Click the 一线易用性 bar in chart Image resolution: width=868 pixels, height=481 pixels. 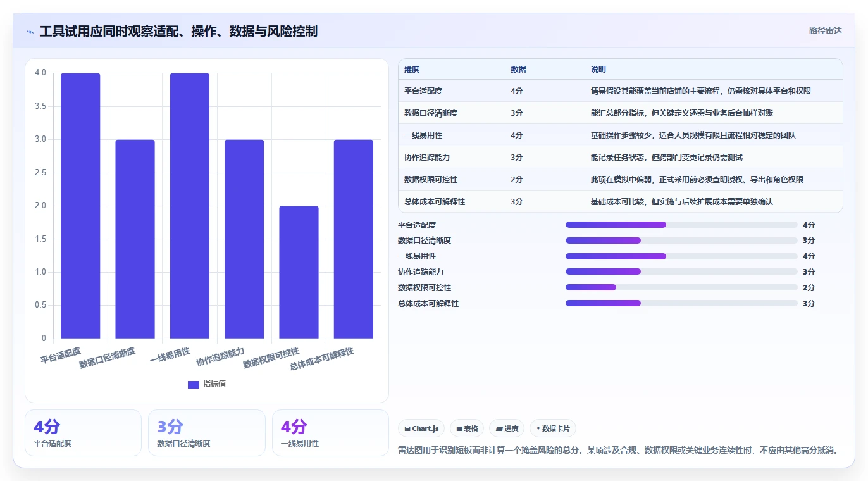190,206
